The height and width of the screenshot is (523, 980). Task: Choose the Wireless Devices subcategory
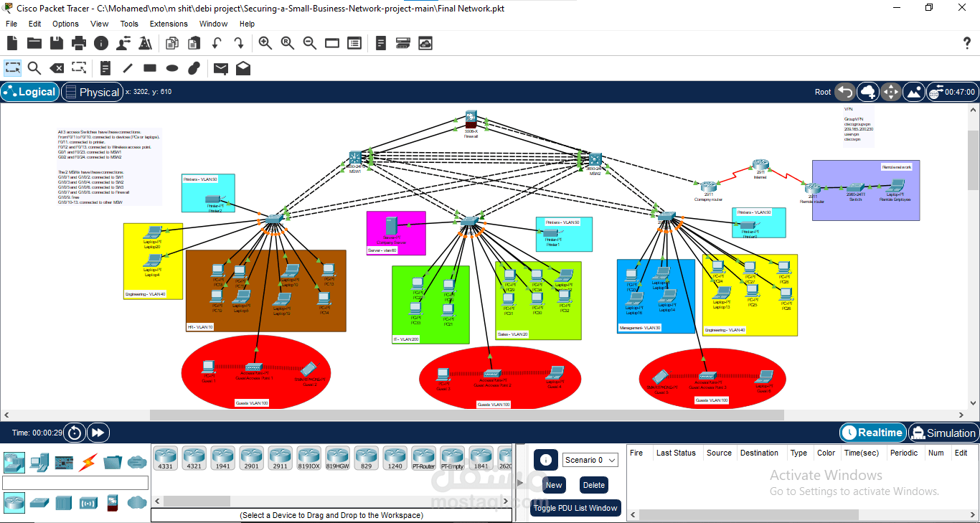[x=88, y=502]
